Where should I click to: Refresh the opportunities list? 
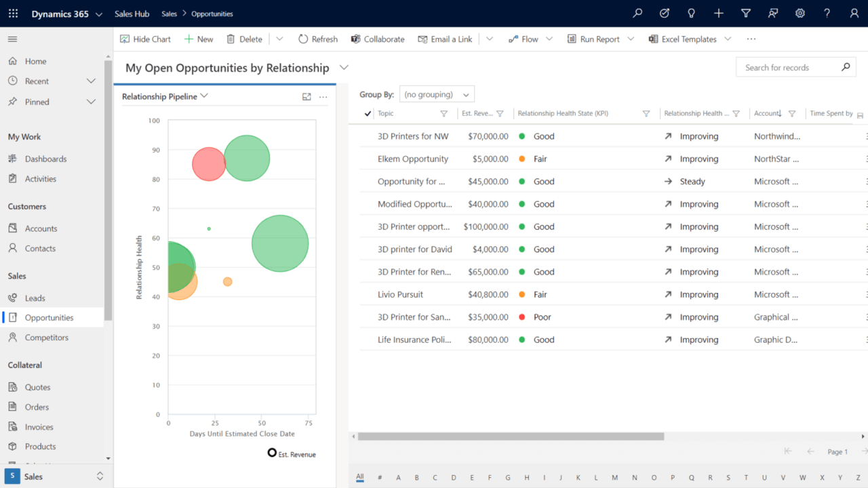317,39
